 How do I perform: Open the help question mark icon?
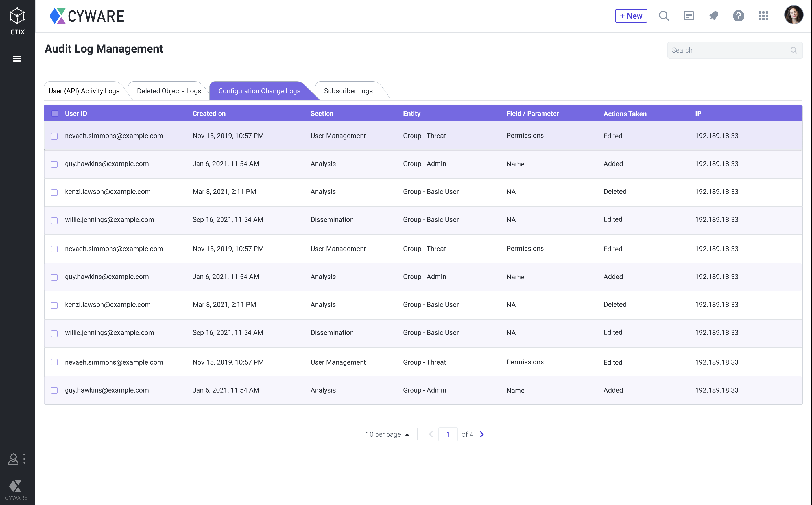click(738, 16)
